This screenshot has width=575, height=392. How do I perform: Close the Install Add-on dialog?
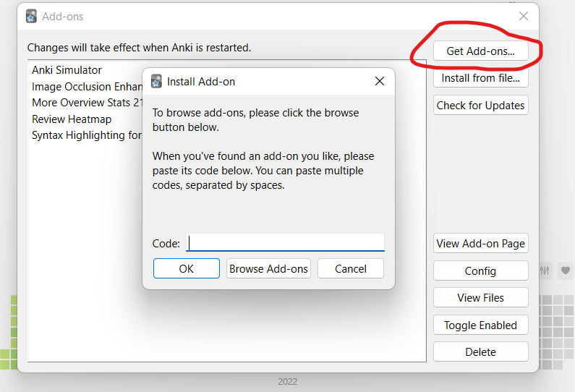[x=379, y=82]
